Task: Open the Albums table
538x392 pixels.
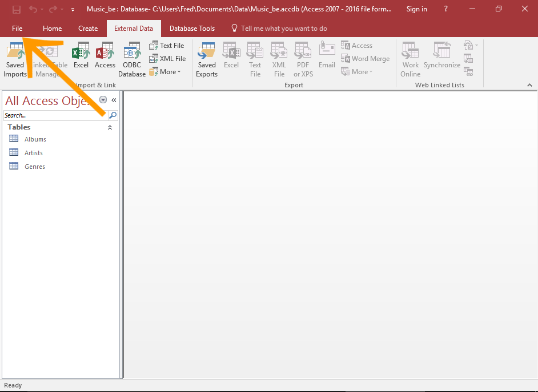Action: pos(35,139)
